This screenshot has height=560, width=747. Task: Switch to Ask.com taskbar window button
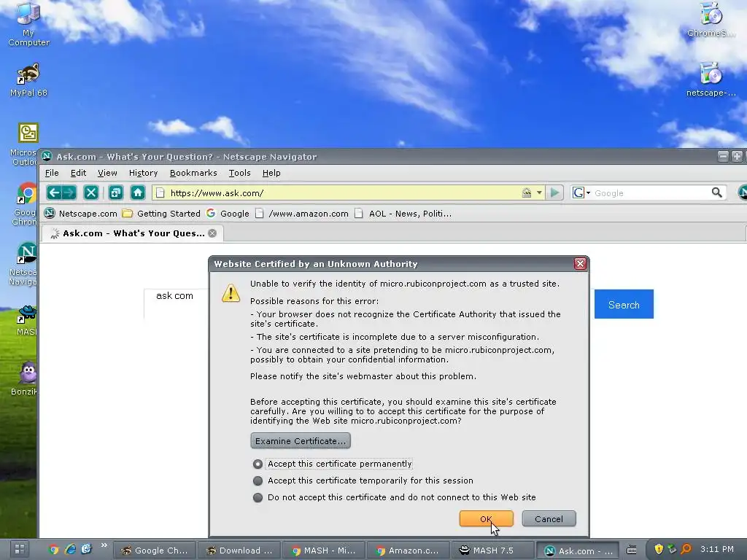tap(578, 551)
